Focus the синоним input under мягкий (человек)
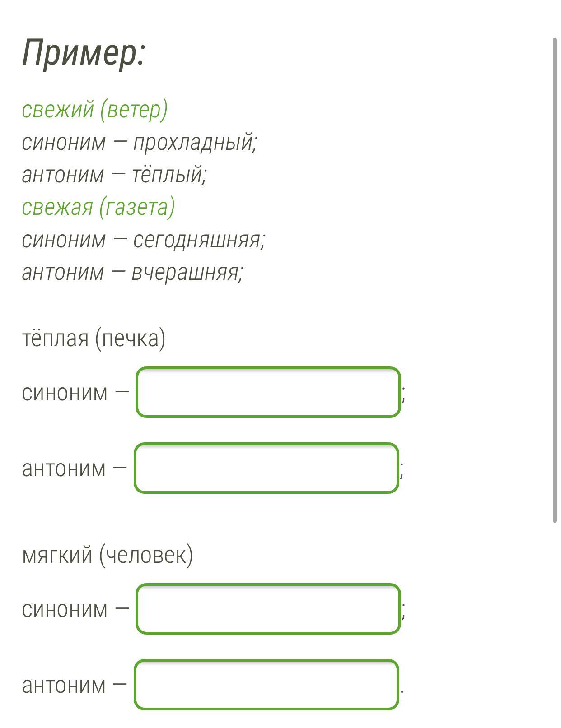This screenshot has width=561, height=728. 268,609
